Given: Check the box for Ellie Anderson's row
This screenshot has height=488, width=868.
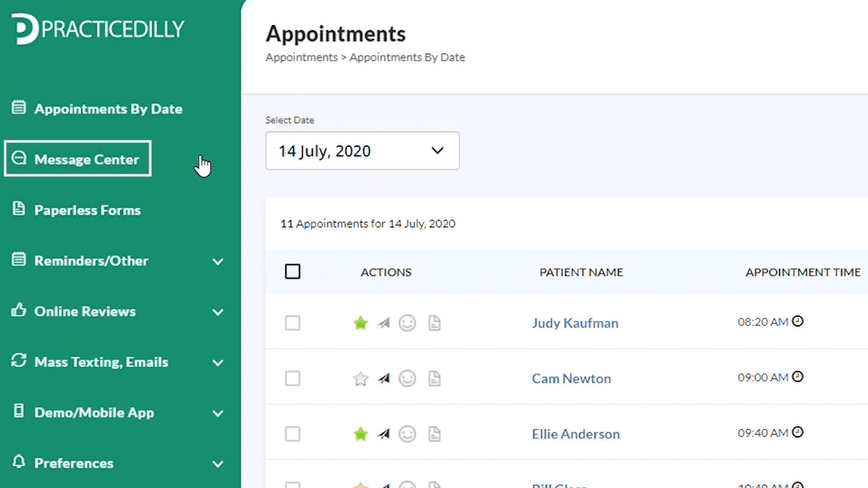Looking at the screenshot, I should point(292,434).
